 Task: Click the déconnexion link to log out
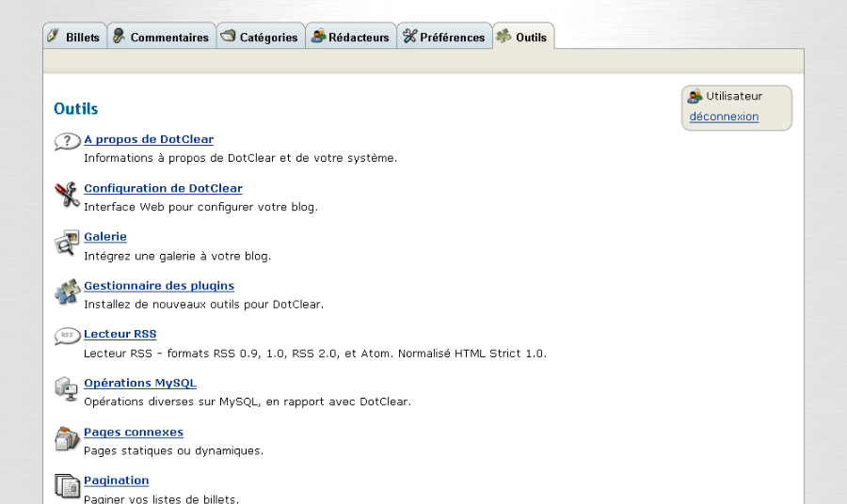tap(724, 117)
